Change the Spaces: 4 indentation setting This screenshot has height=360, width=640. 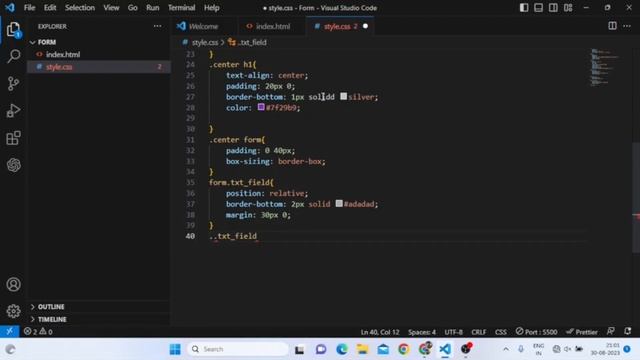pyautogui.click(x=422, y=332)
